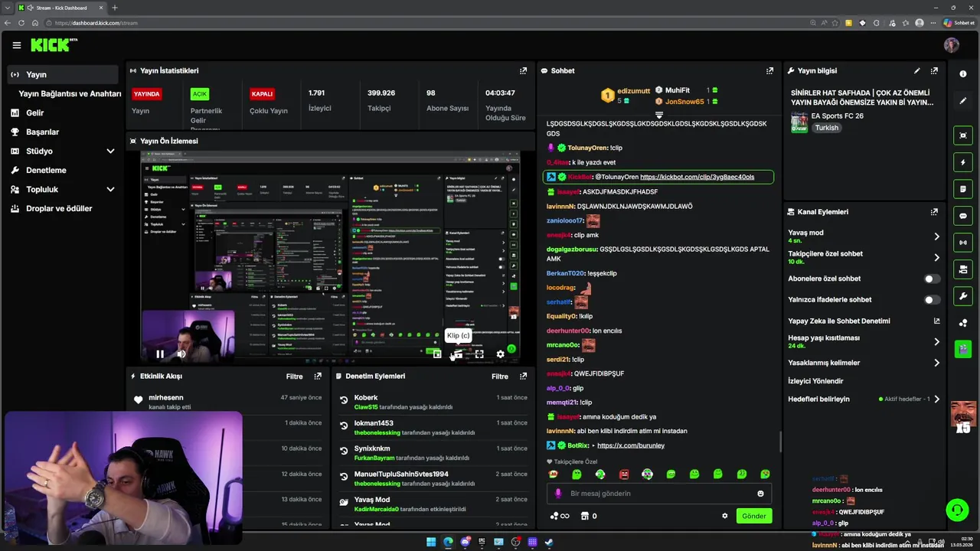980x551 pixels.
Task: Pop out the Sohbet chat panel
Action: pos(769,70)
